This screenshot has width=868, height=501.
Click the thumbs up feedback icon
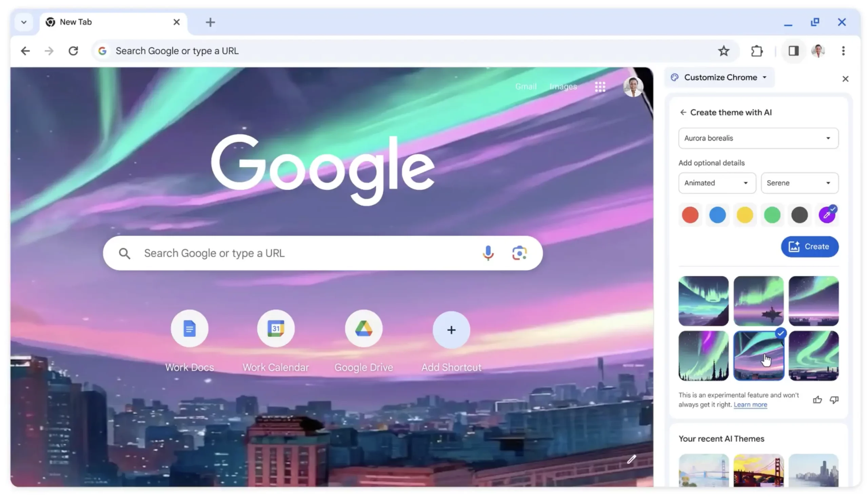tap(817, 400)
